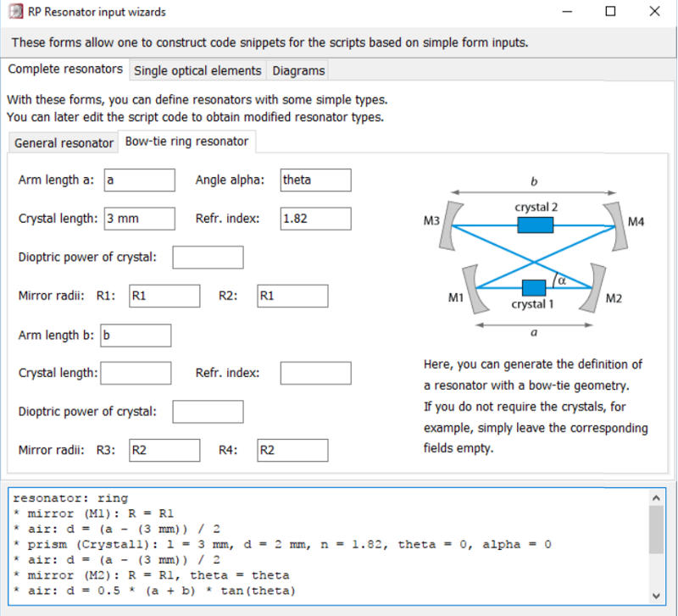Click the 'Mirror radii:' label beside R1
Screen dimensions: 678x616
51,296
